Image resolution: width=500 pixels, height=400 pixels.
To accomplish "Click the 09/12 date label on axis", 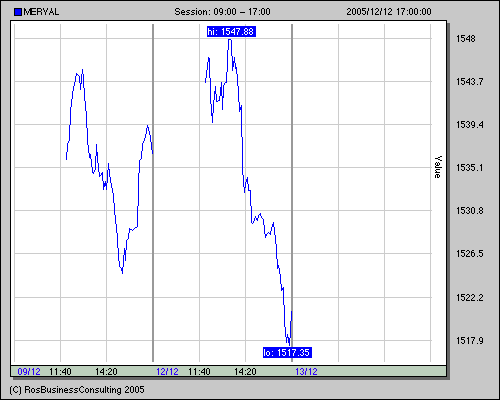I will point(29,372).
